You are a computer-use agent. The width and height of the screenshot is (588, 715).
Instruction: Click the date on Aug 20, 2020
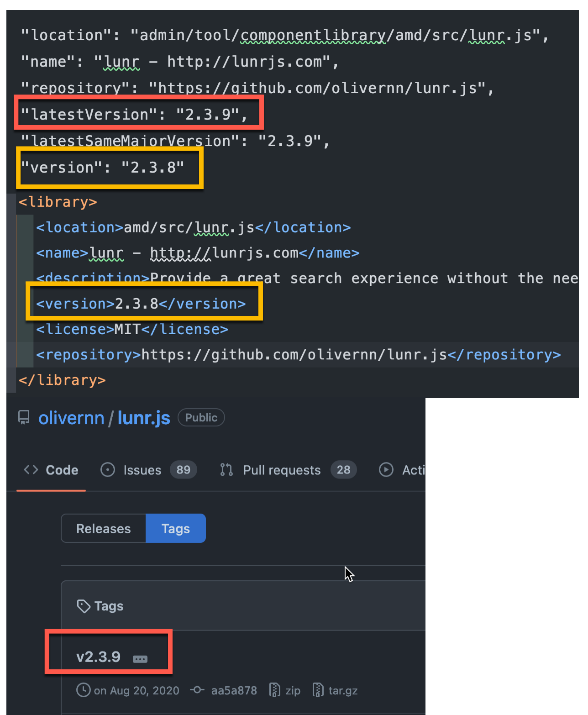(136, 690)
